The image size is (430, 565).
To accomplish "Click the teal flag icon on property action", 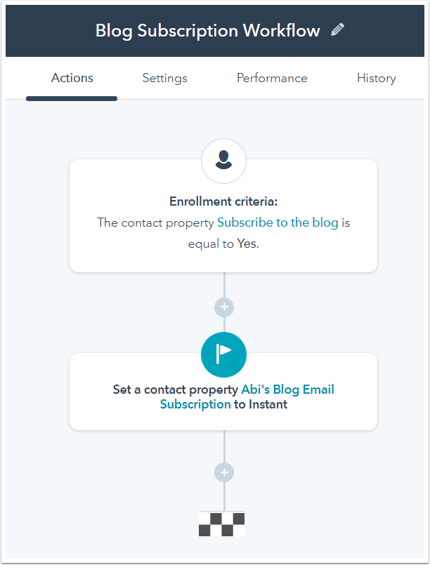I will pos(223,355).
